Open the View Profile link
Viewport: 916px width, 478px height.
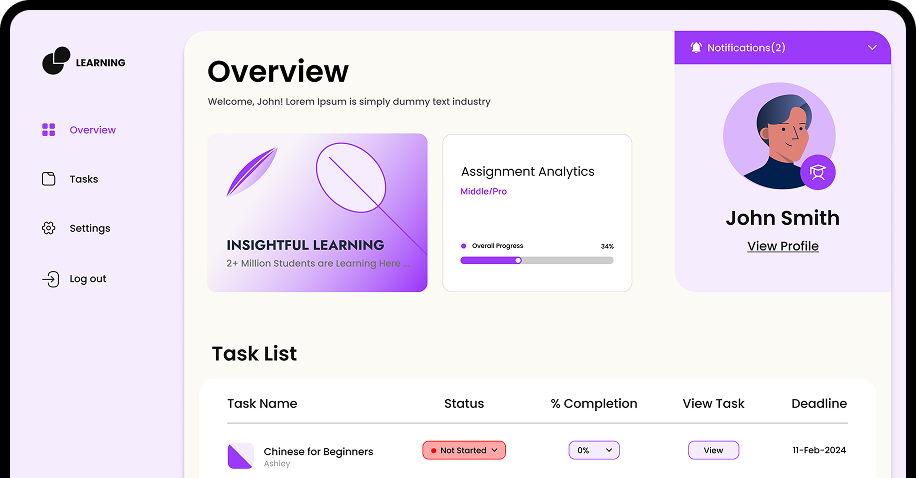pyautogui.click(x=783, y=246)
